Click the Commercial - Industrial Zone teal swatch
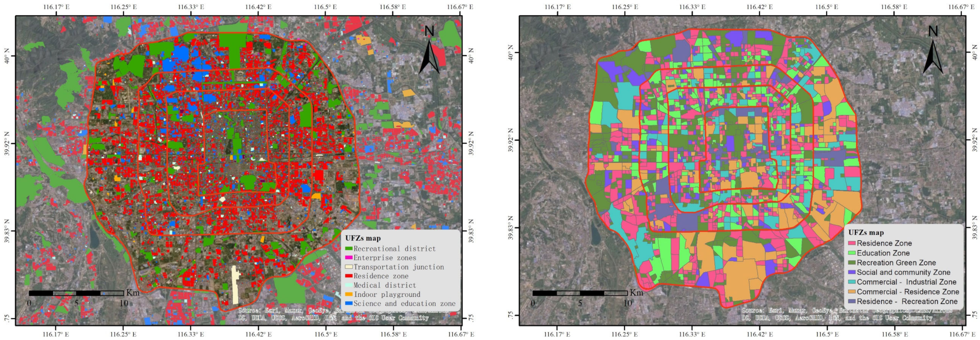The width and height of the screenshot is (980, 340). (x=852, y=282)
